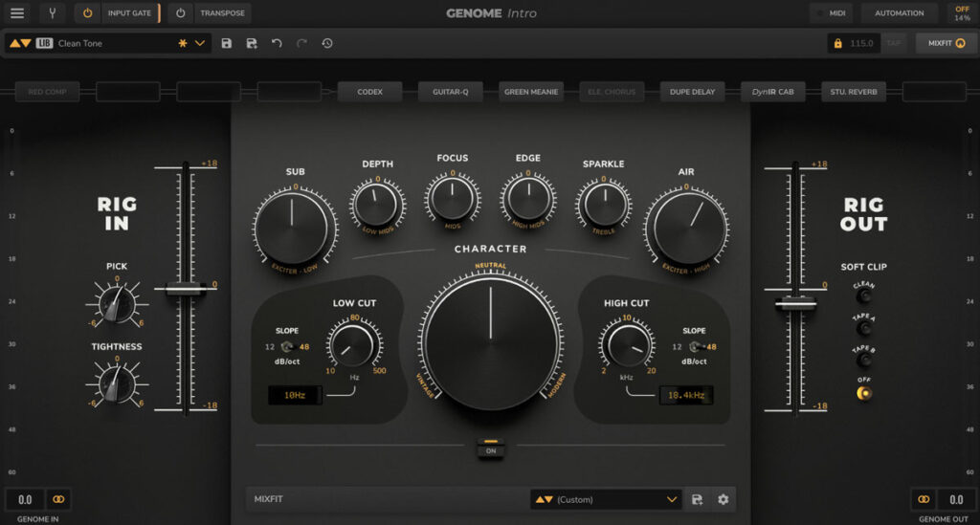Click the FOCUS mids knob
Viewport: 980px width, 525px height.
click(452, 199)
